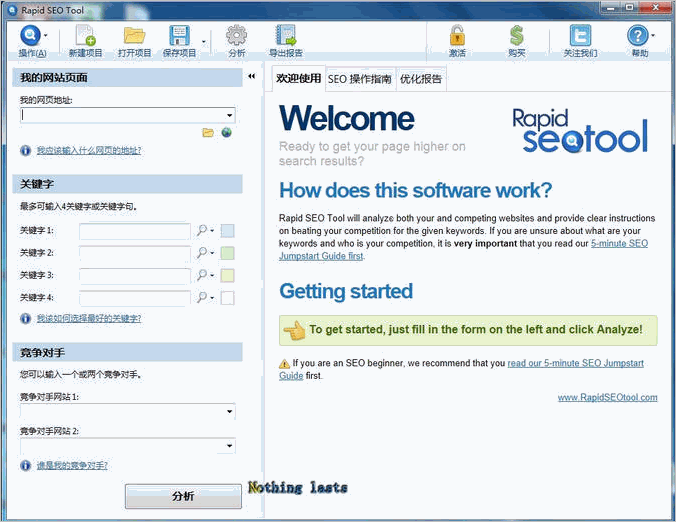676x522 pixels.
Task: Open webpage in browser via globe icon
Action: [x=226, y=132]
